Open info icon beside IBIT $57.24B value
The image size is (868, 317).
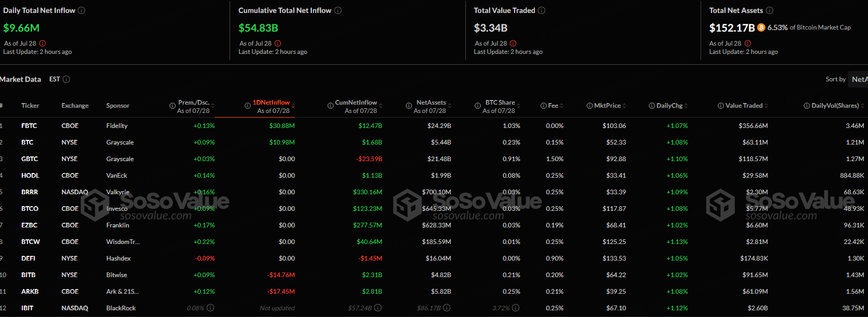pos(378,308)
